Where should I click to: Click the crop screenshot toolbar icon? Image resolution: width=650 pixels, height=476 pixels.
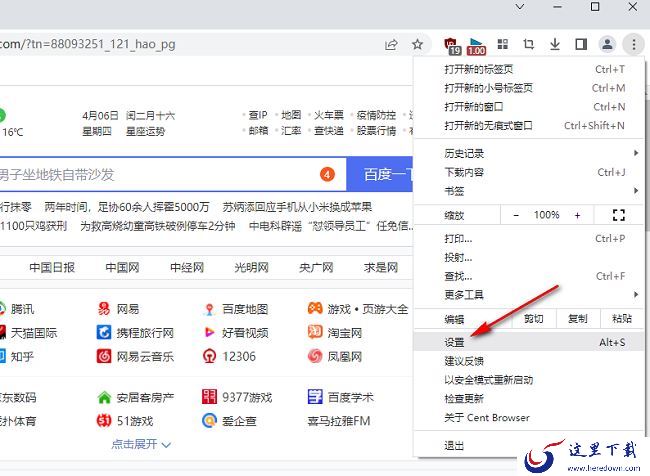(529, 44)
